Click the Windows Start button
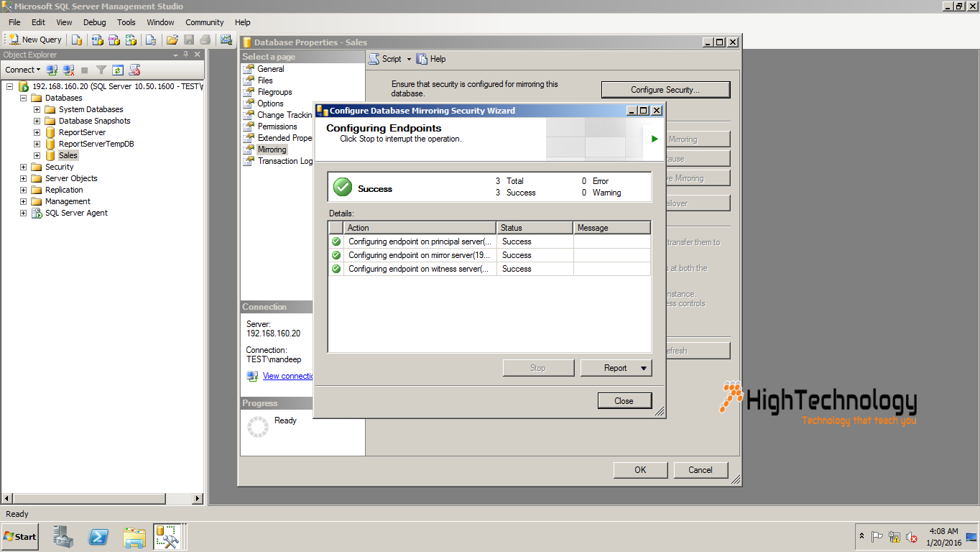This screenshot has width=980, height=552. (x=20, y=536)
